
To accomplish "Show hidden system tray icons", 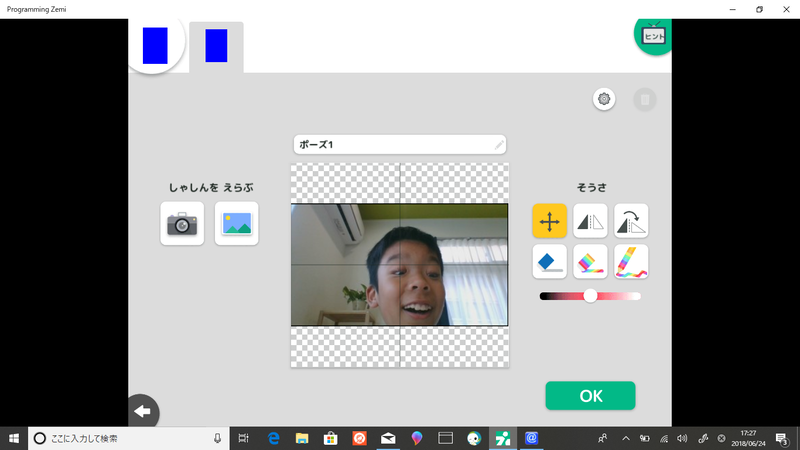I will (x=626, y=438).
